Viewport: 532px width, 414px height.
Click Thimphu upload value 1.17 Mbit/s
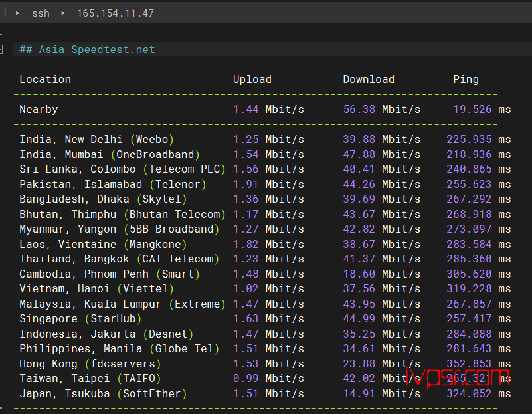point(268,214)
